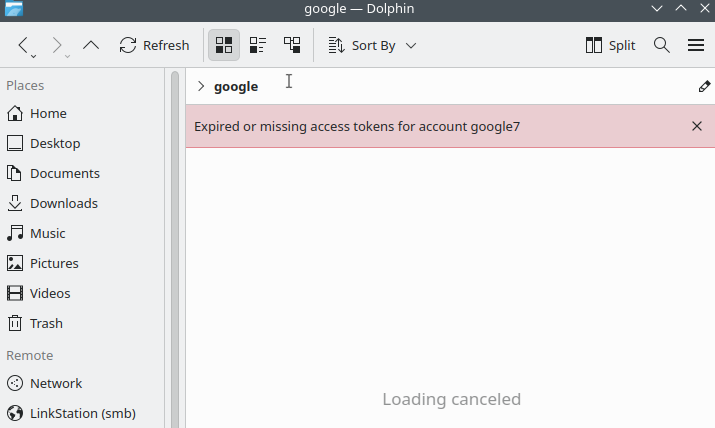Open Home in Places panel
The height and width of the screenshot is (428, 715).
tap(48, 113)
